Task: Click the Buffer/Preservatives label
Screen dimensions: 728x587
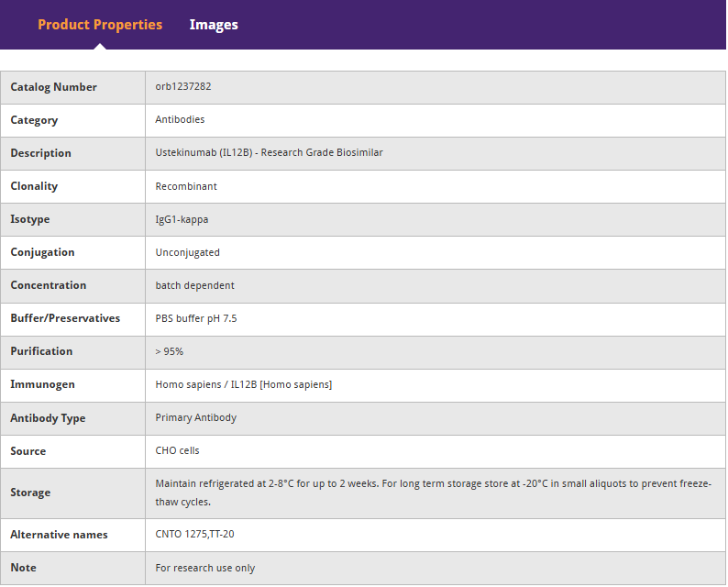Action: tap(65, 318)
